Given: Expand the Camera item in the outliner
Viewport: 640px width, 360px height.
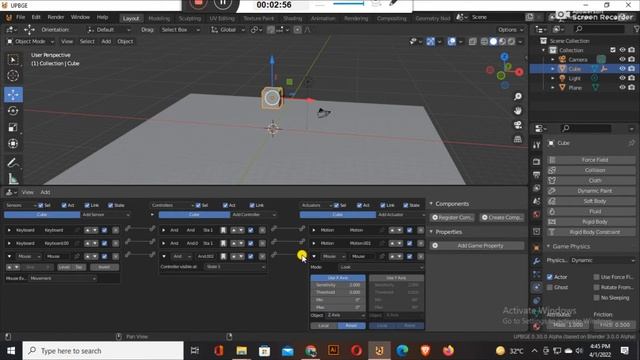Looking at the screenshot, I should [x=553, y=60].
